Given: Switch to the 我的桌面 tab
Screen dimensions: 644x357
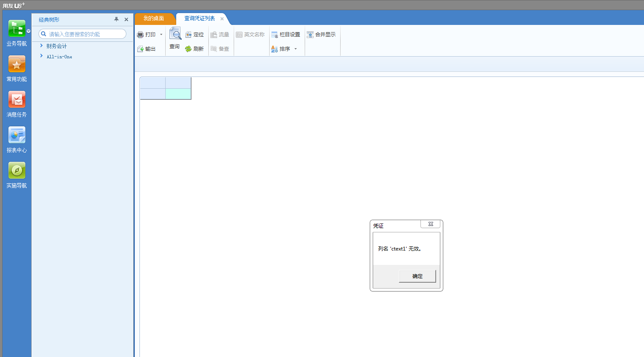Looking at the screenshot, I should (x=154, y=19).
